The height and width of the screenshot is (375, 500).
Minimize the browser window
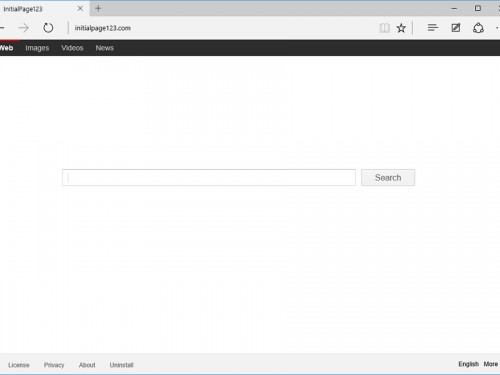pos(454,9)
